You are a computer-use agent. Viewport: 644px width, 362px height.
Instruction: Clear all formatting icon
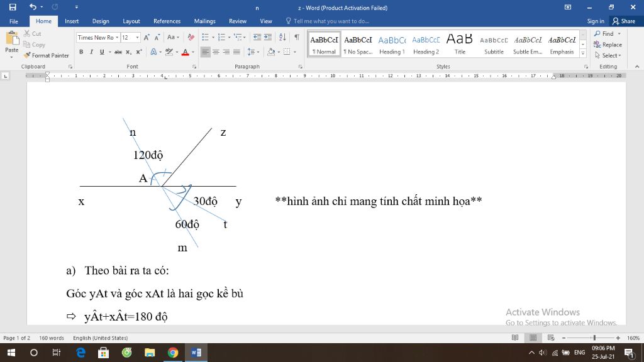click(191, 37)
